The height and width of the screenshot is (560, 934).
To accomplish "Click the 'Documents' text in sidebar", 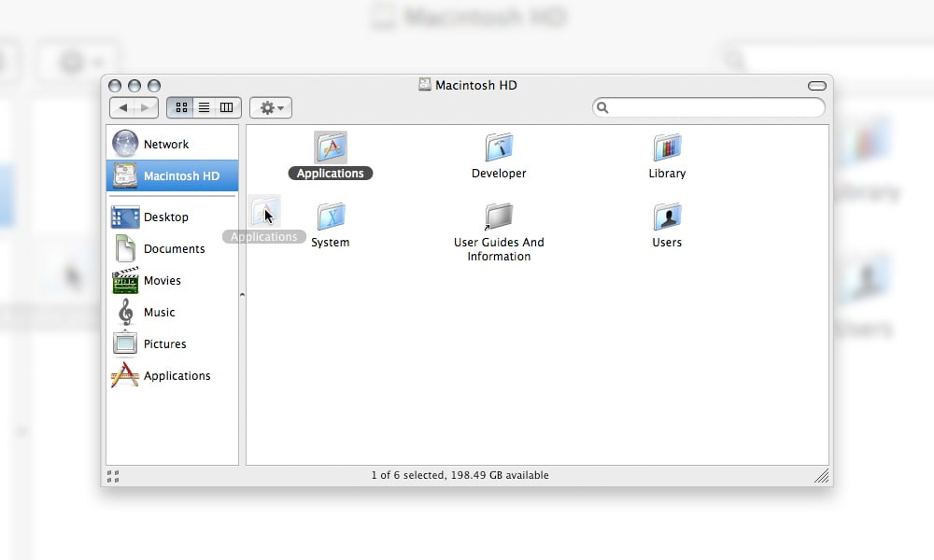I will [174, 249].
